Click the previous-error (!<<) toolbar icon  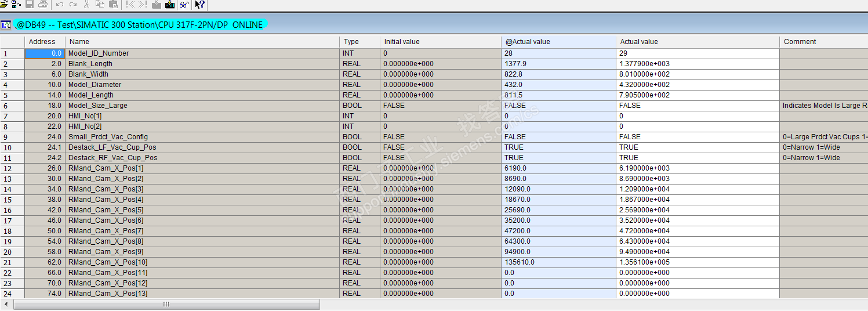pos(130,4)
